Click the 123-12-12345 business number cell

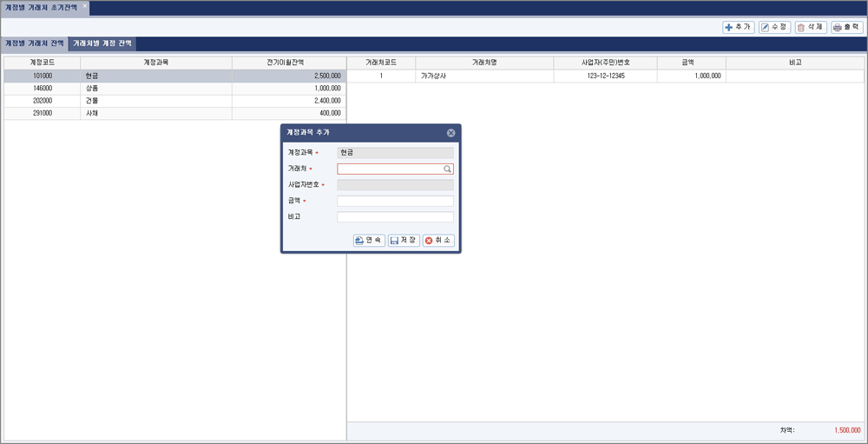(606, 76)
